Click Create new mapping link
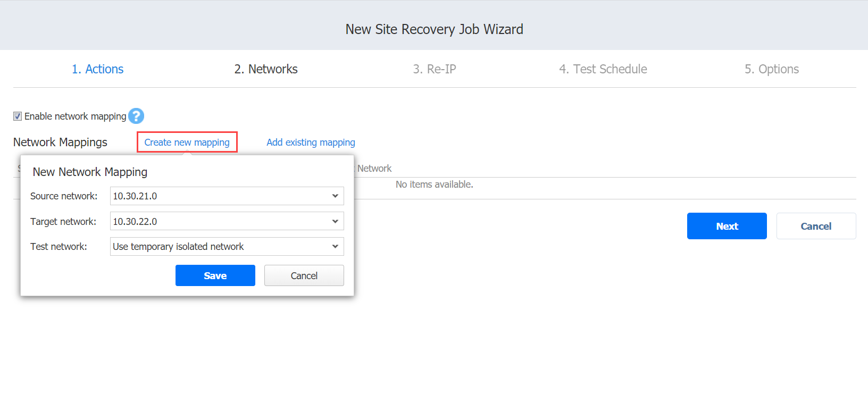The width and height of the screenshot is (868, 394). coord(187,142)
